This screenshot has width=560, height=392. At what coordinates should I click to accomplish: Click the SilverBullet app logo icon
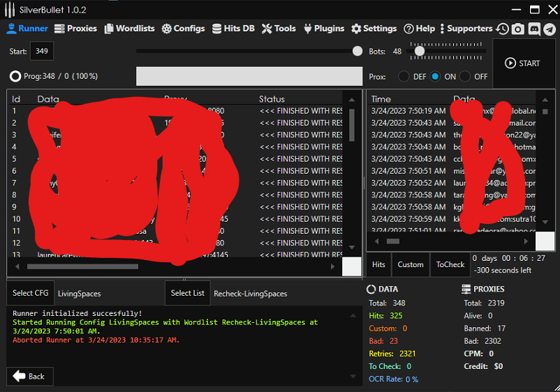10,10
